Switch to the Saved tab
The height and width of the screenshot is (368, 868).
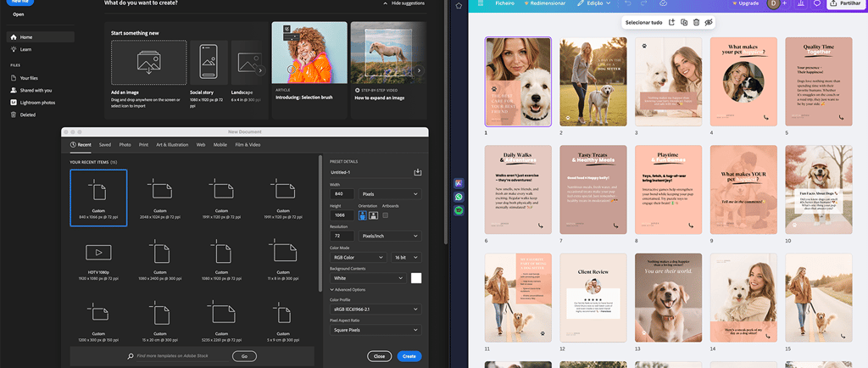[x=104, y=145]
